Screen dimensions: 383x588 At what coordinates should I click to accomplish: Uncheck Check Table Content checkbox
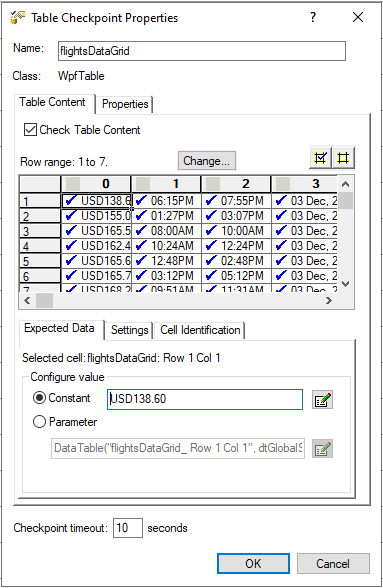tap(30, 130)
